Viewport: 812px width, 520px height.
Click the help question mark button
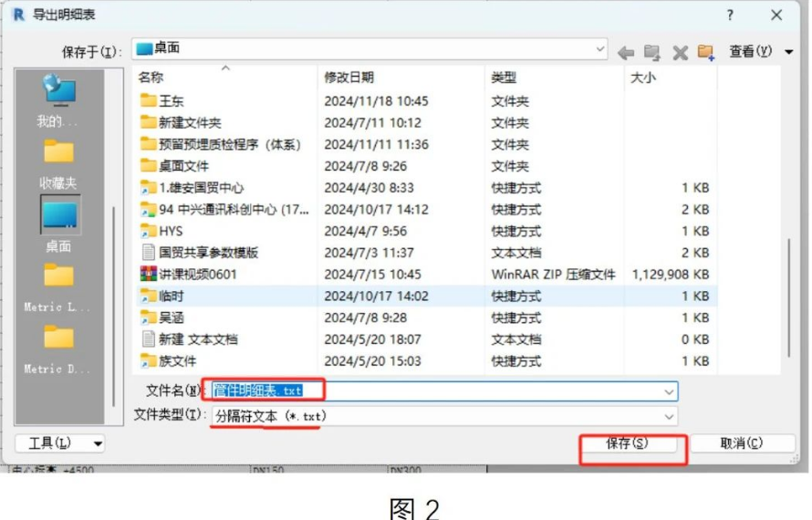tap(730, 15)
